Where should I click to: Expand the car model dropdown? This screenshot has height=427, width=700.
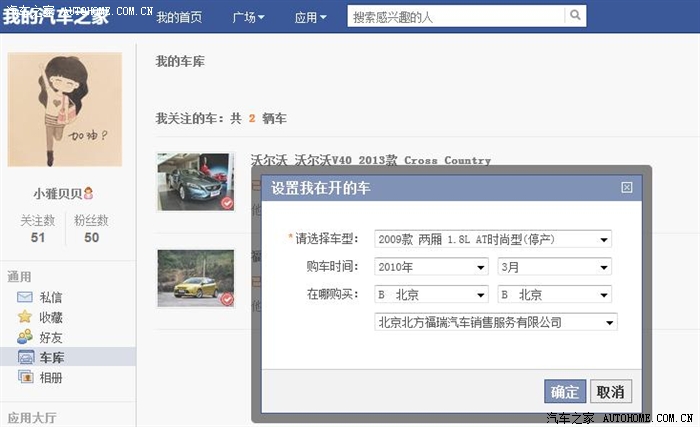point(493,239)
